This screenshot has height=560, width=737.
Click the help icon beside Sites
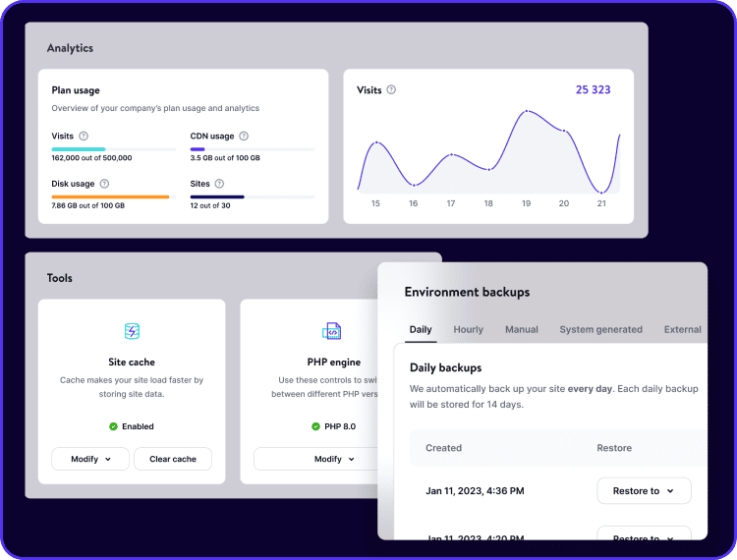(219, 184)
